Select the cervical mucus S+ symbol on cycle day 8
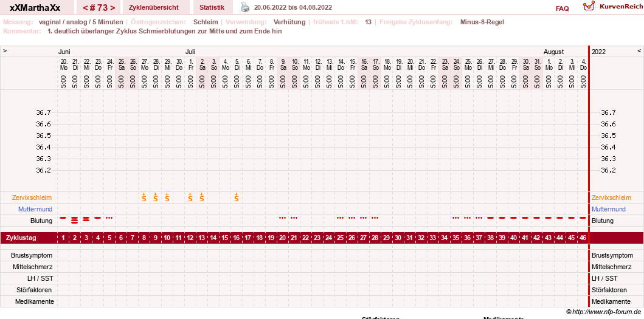Screen dimensions: 644x319 (144, 197)
